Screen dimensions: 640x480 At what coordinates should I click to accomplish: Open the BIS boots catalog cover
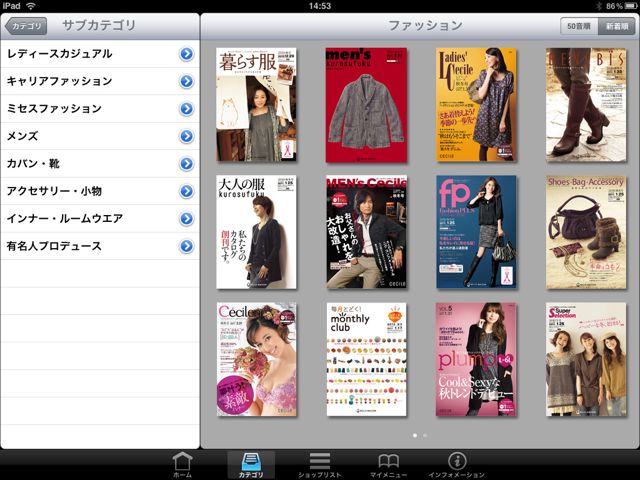tap(586, 104)
